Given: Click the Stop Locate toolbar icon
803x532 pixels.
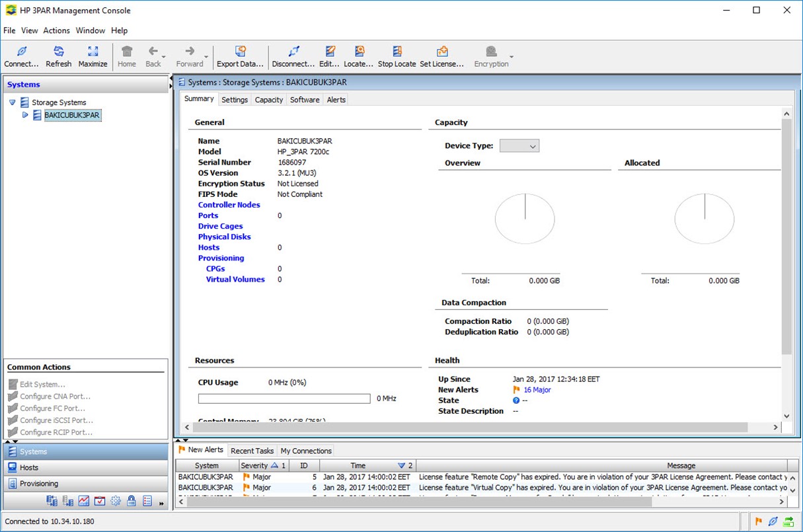Looking at the screenshot, I should click(x=397, y=52).
